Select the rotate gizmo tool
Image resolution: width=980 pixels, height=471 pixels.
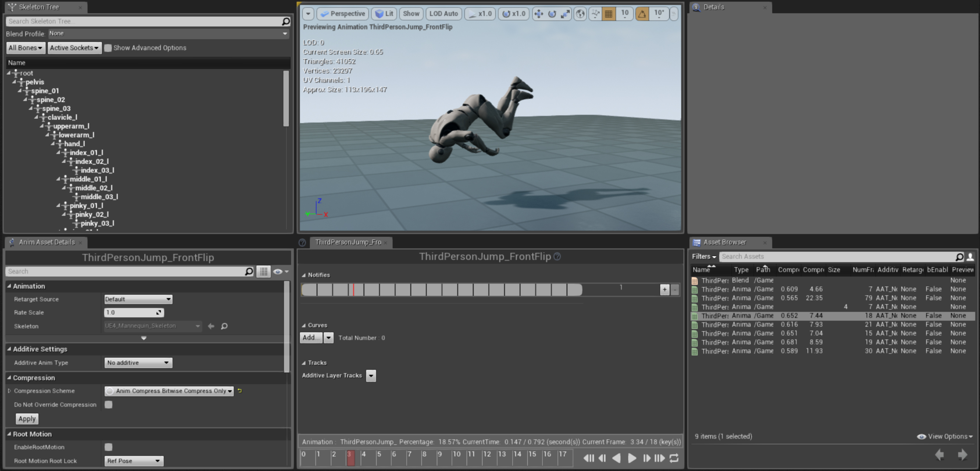(x=552, y=14)
